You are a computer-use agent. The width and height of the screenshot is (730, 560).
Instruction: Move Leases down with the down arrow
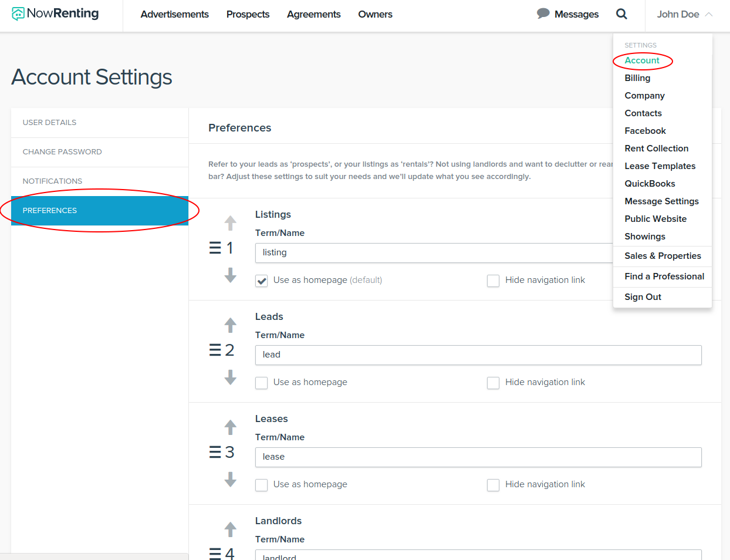coord(231,479)
